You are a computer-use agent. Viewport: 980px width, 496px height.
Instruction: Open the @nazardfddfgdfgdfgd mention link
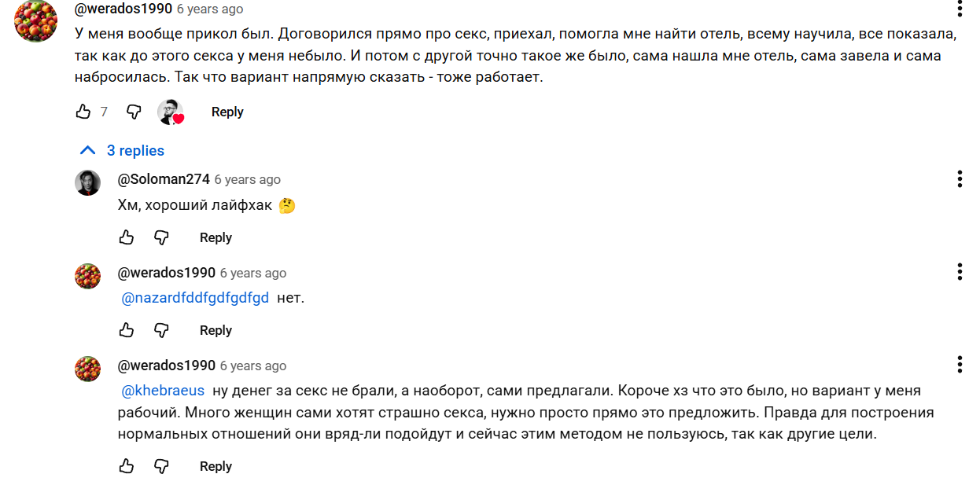[195, 298]
